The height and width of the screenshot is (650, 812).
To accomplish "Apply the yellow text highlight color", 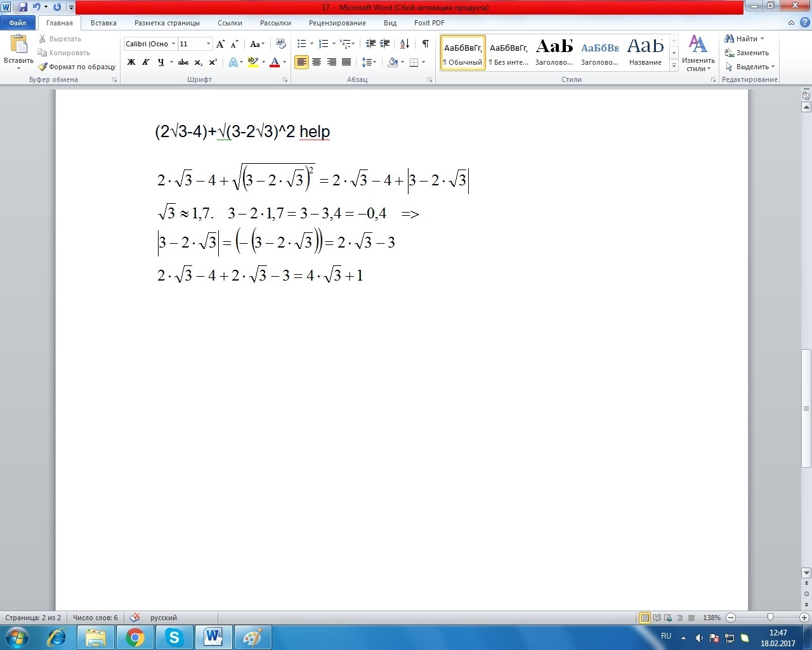I will (252, 62).
